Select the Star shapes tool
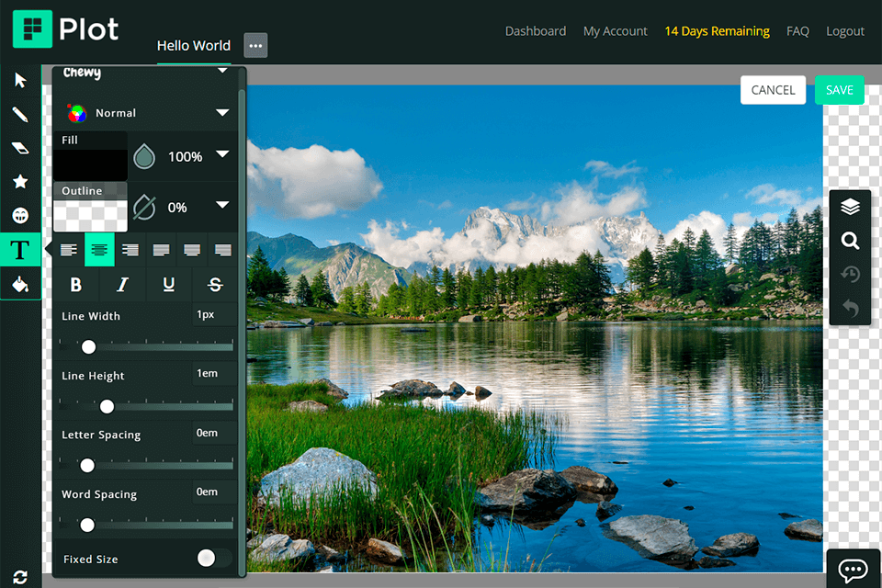Screen dimensions: 882x588 point(20,181)
